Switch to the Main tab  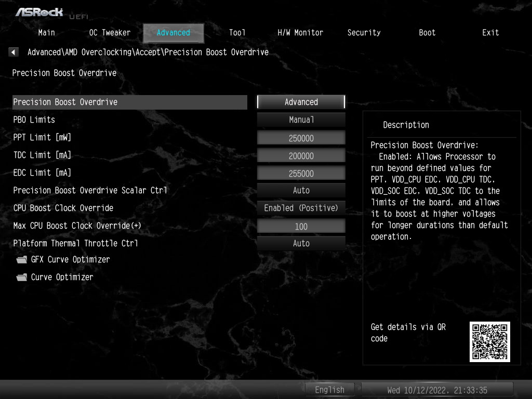point(46,33)
